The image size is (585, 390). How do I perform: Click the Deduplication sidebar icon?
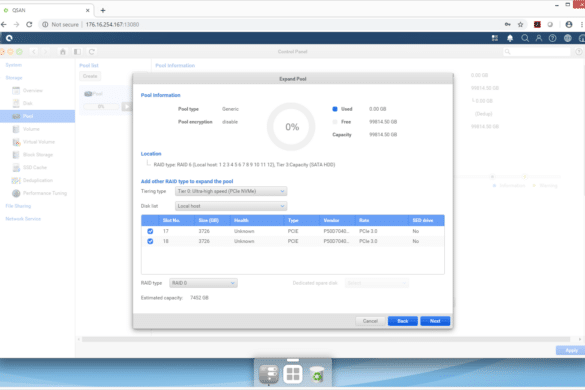16,180
